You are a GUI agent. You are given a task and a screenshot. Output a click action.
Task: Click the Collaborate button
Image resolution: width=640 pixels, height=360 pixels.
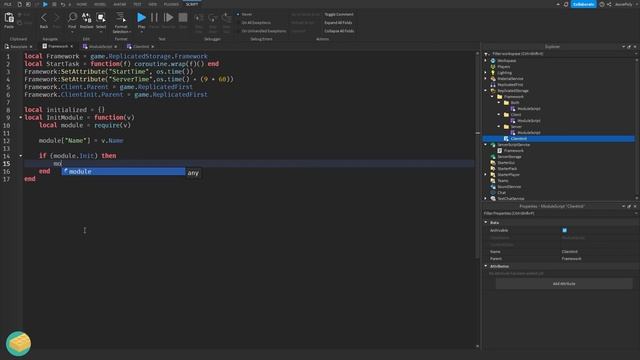(584, 4)
